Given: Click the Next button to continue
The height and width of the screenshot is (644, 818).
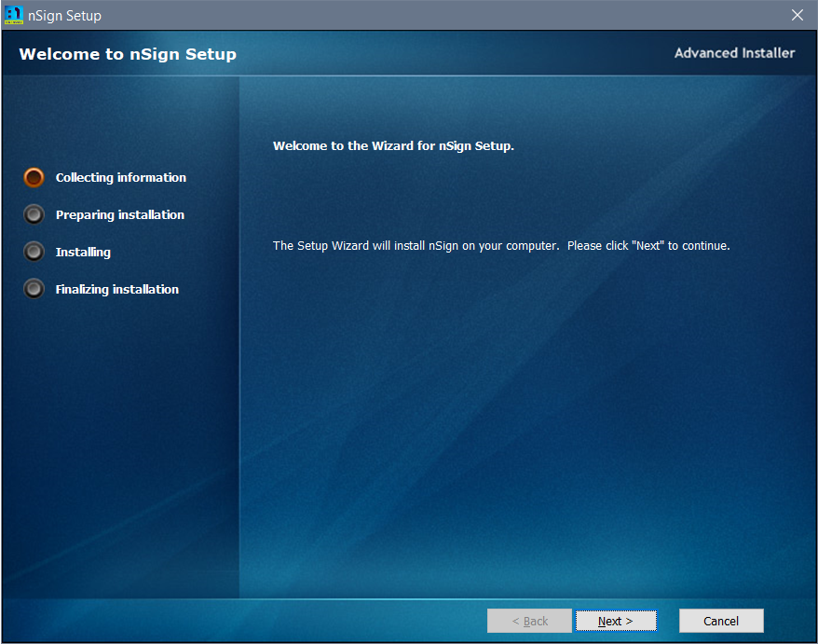Looking at the screenshot, I should point(616,621).
